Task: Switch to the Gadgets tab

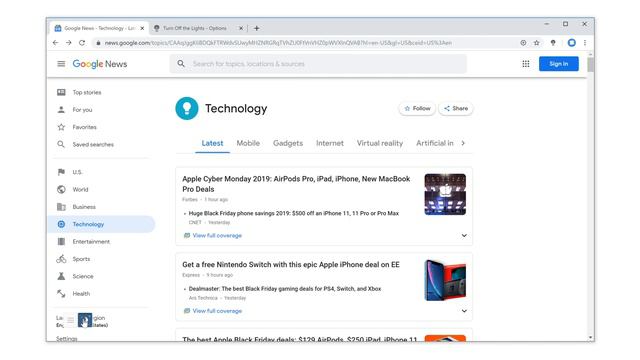Action: (288, 143)
